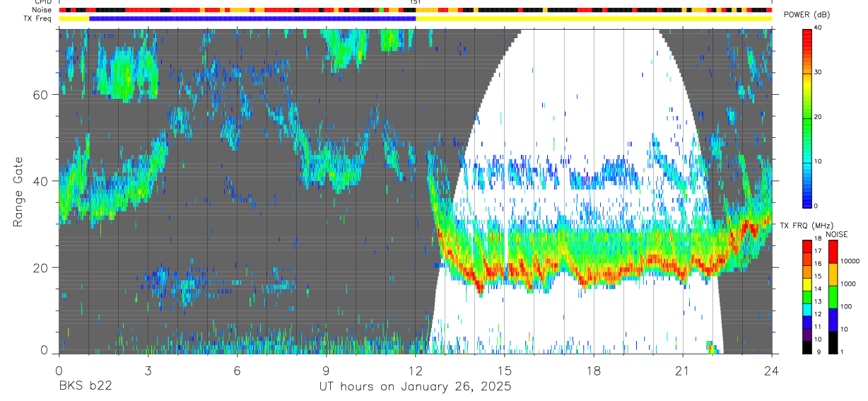Click the 'Range Gate' y-axis title
Viewport: 868px width, 401px height.
pyautogui.click(x=18, y=192)
